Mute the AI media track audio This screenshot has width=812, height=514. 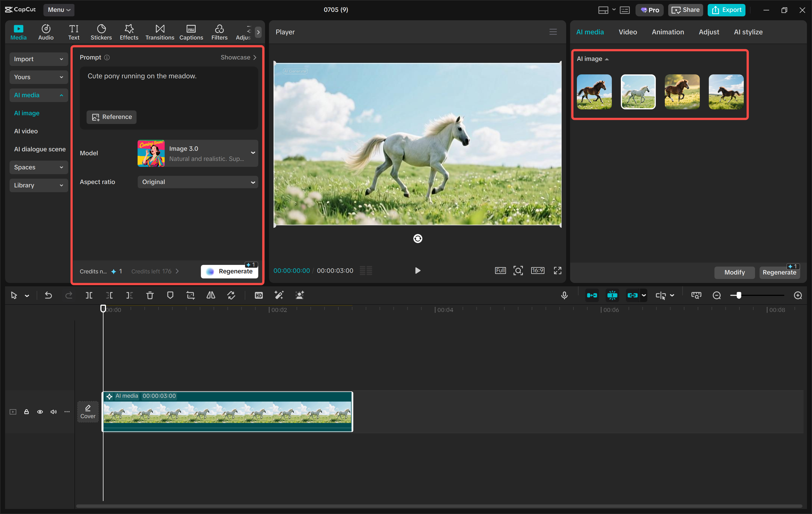[53, 411]
